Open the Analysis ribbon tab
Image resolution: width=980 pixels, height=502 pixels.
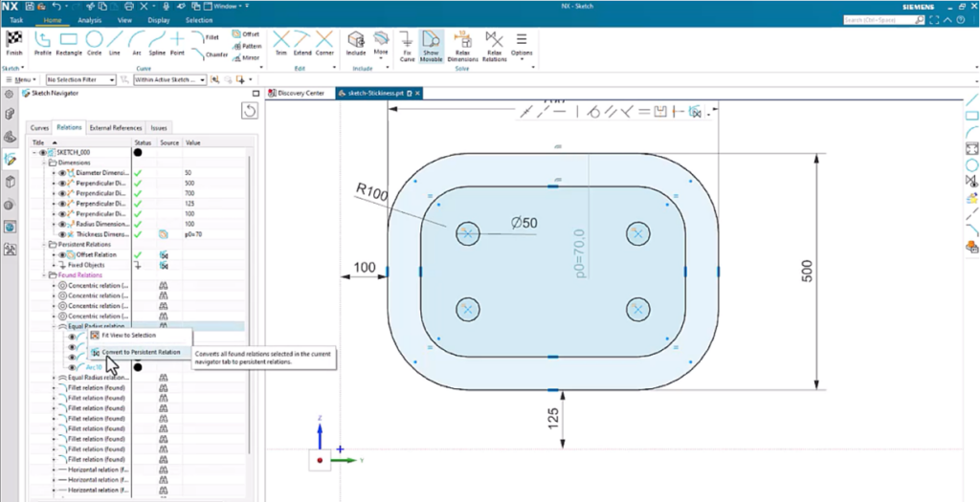pyautogui.click(x=90, y=19)
